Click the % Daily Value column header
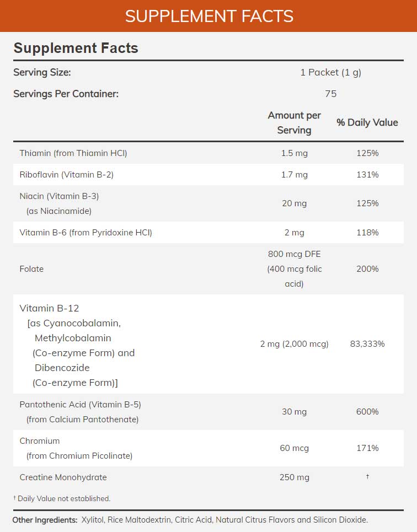417x532 pixels. pyautogui.click(x=367, y=122)
